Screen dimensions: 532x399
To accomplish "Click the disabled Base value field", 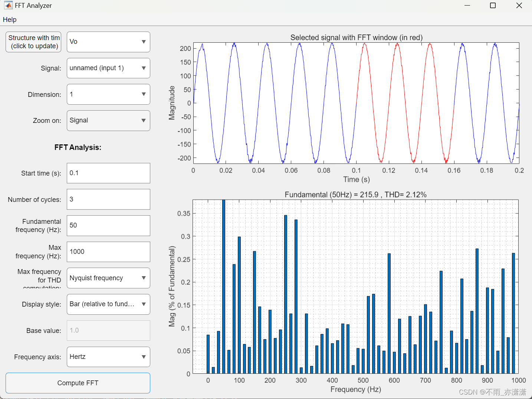I will [x=108, y=330].
